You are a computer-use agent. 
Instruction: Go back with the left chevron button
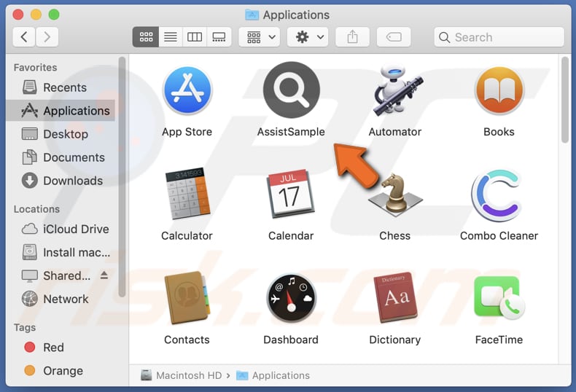(x=24, y=36)
